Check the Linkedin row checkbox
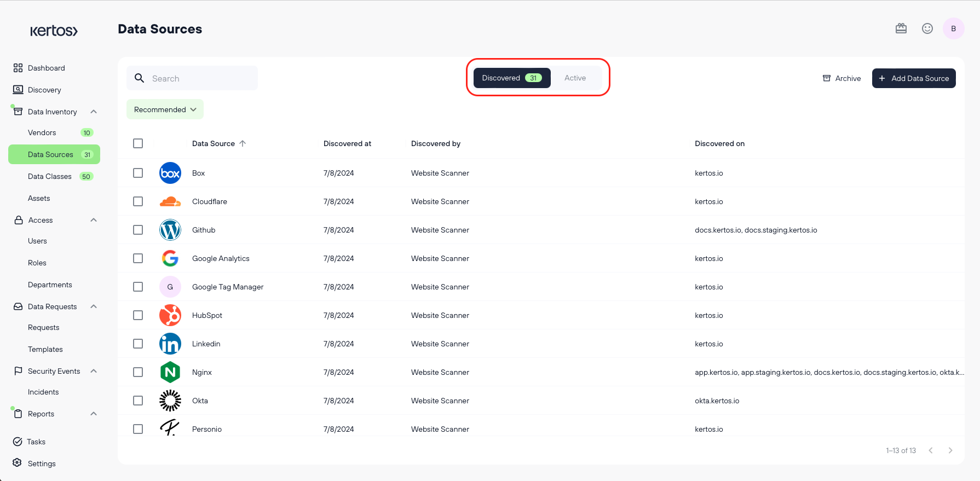This screenshot has height=481, width=980. point(138,344)
